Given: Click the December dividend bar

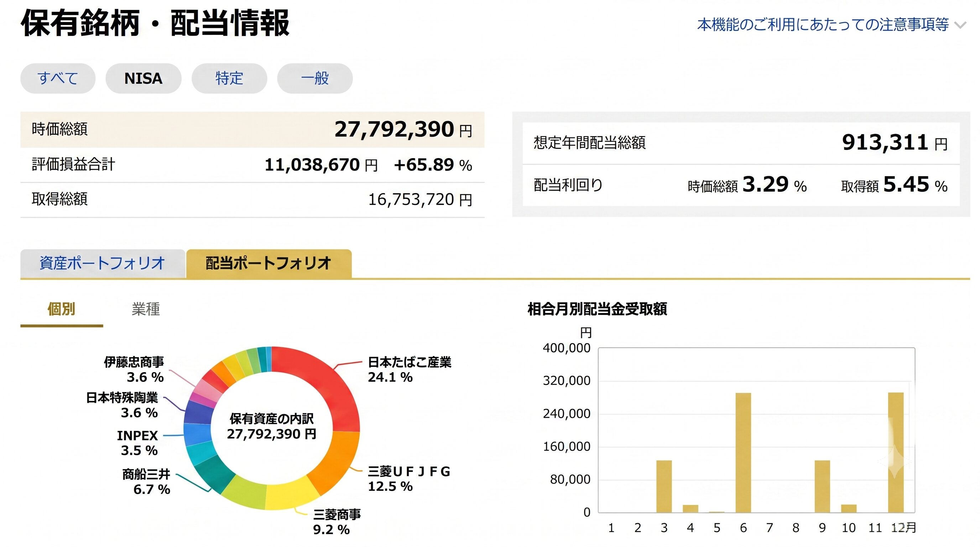Looking at the screenshot, I should tap(896, 452).
